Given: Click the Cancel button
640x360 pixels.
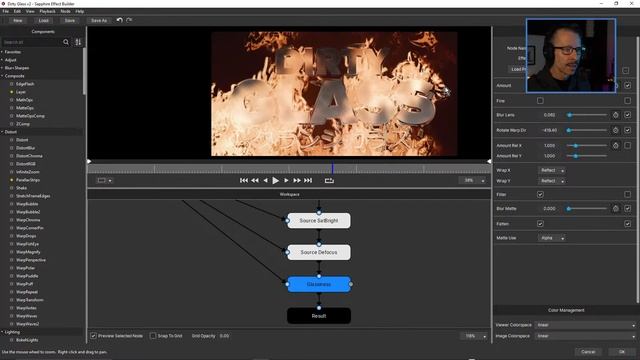Looking at the screenshot, I should [588, 352].
